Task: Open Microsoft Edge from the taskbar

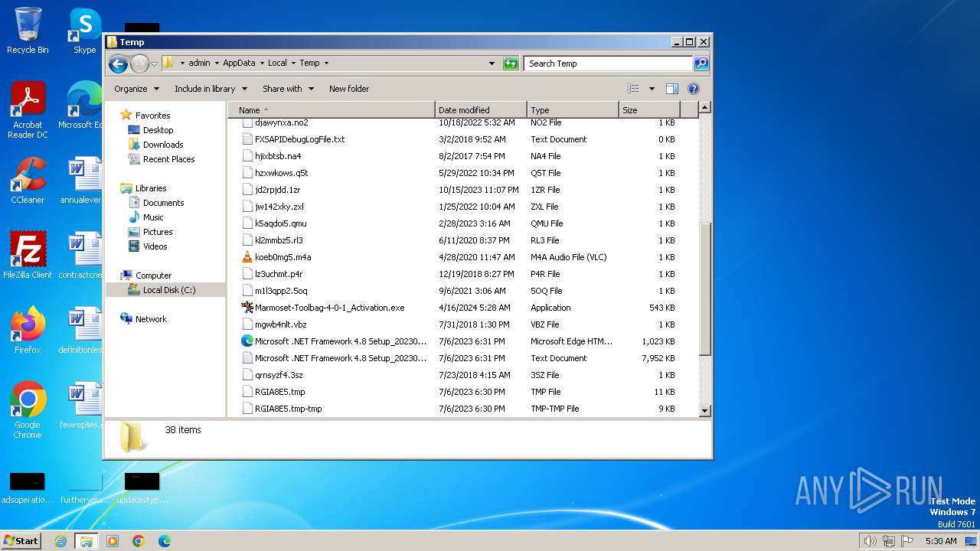Action: (x=165, y=541)
